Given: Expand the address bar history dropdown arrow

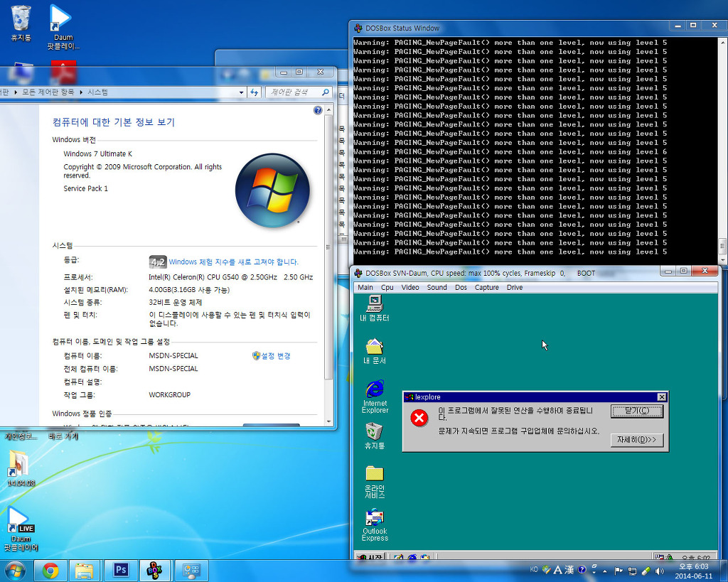Looking at the screenshot, I should coord(242,92).
